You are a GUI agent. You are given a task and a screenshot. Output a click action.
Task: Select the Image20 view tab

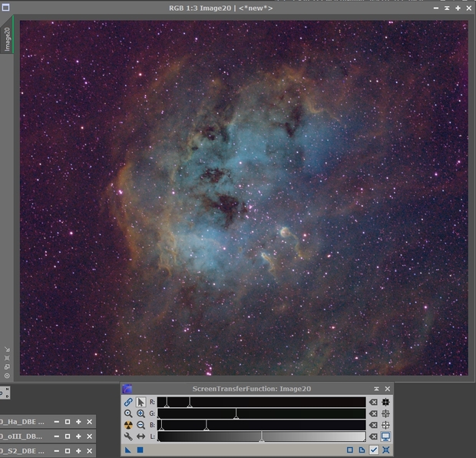click(8, 40)
